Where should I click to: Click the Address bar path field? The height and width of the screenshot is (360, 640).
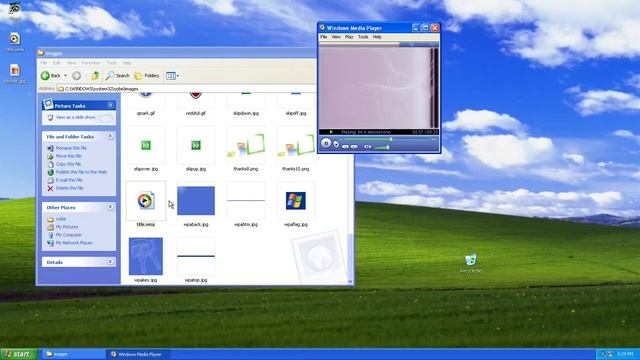pos(186,89)
